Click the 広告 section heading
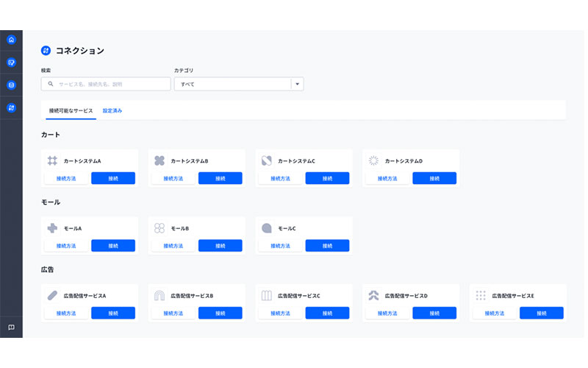 tap(48, 269)
